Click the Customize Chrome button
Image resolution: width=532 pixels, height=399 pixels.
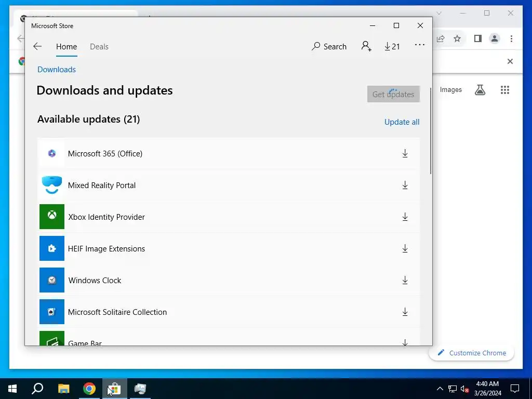pyautogui.click(x=472, y=353)
